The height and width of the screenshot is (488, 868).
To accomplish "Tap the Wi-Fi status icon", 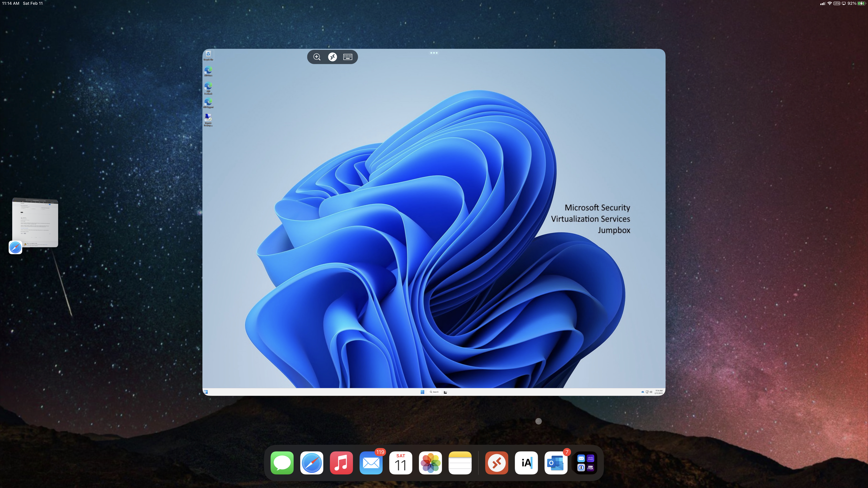I will pyautogui.click(x=830, y=3).
